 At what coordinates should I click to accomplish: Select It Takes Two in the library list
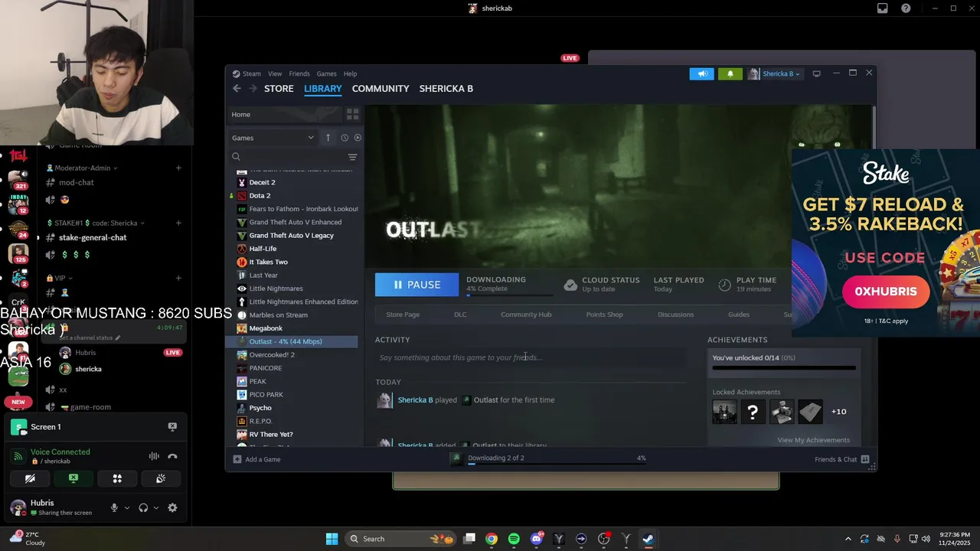[268, 262]
